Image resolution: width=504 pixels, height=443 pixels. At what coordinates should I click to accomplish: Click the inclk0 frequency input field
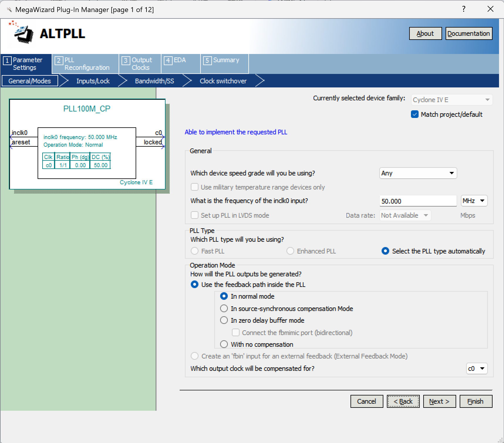click(x=418, y=201)
